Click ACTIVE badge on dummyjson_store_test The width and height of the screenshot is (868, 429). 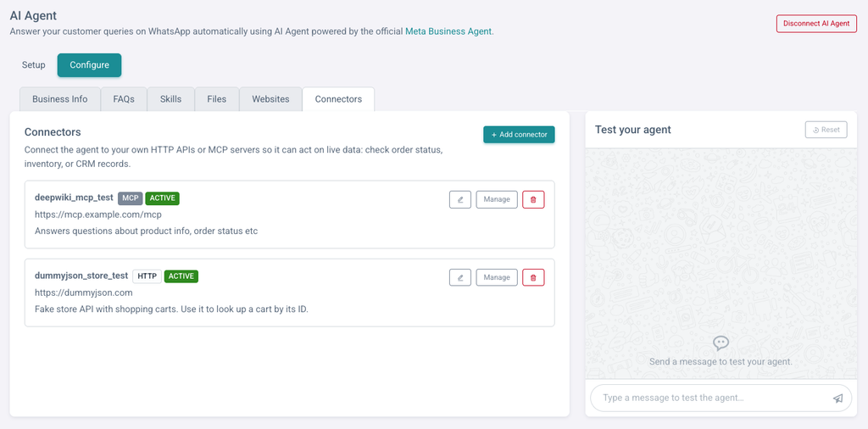click(x=181, y=276)
